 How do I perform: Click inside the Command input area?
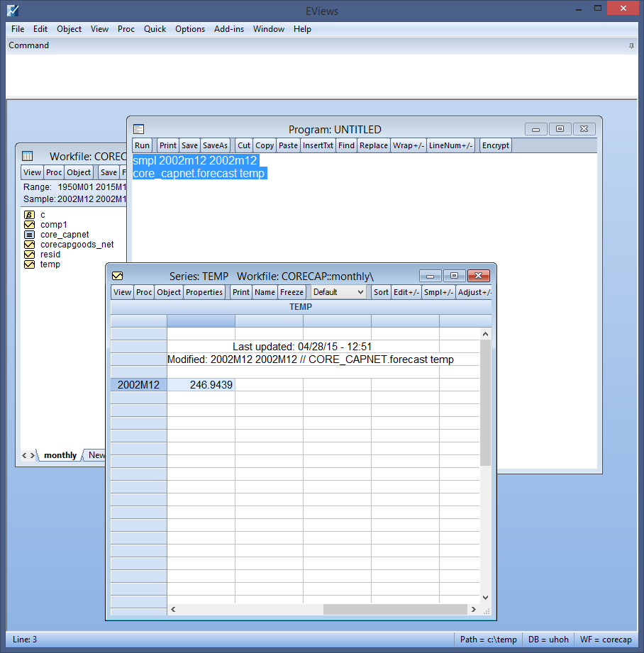click(321, 75)
